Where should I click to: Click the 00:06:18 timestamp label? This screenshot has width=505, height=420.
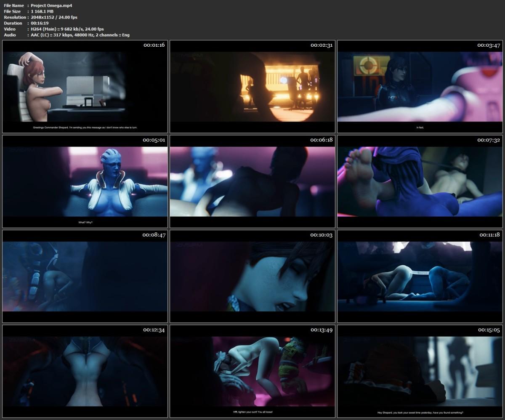tap(322, 140)
